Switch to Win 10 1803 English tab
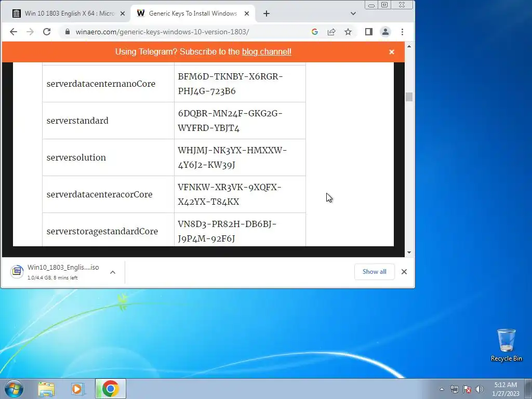The width and height of the screenshot is (532, 399). pyautogui.click(x=66, y=14)
